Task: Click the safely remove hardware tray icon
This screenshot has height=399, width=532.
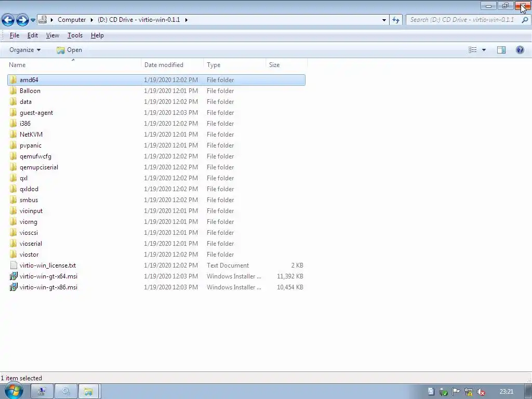Action: coord(444,392)
